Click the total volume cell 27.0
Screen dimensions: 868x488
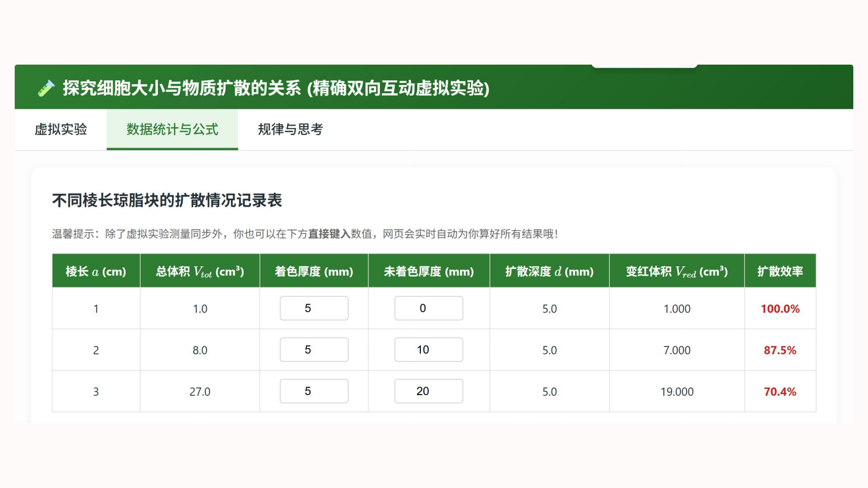[200, 392]
